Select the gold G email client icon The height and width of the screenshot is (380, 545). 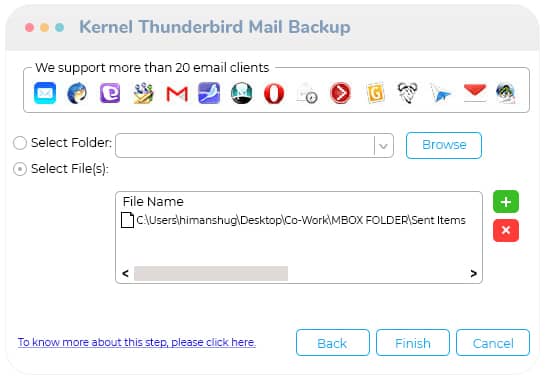[375, 93]
